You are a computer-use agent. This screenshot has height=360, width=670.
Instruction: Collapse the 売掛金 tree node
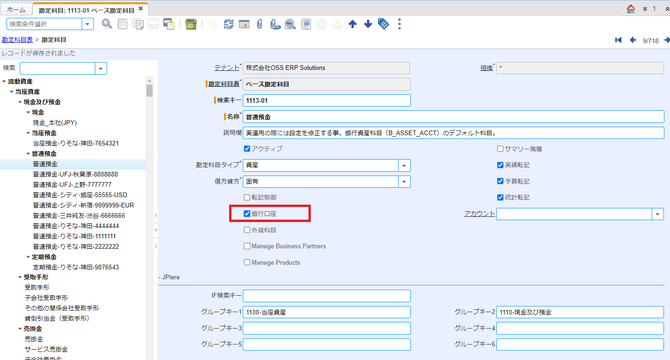(20, 329)
